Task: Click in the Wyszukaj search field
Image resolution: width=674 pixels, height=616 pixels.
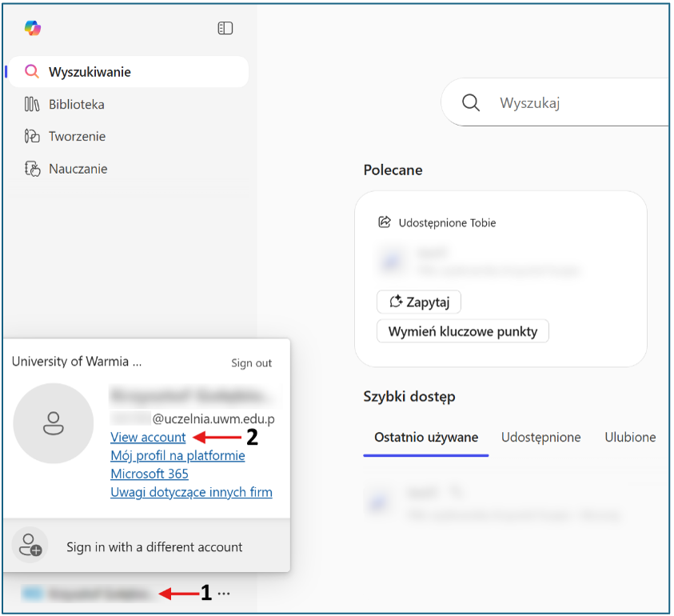Action: [576, 102]
